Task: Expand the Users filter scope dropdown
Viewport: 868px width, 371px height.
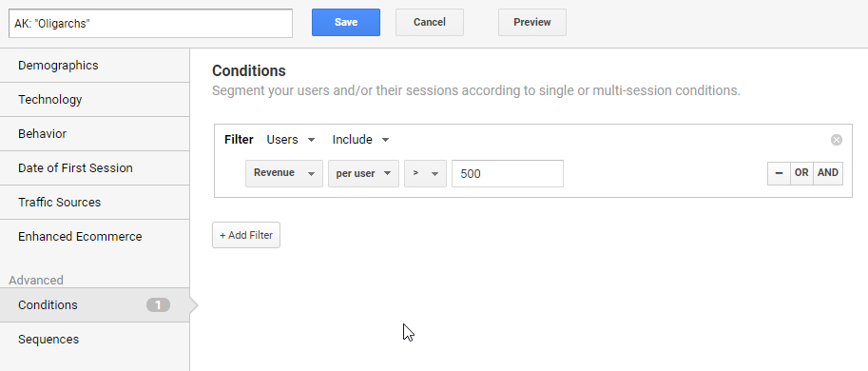Action: [x=291, y=140]
